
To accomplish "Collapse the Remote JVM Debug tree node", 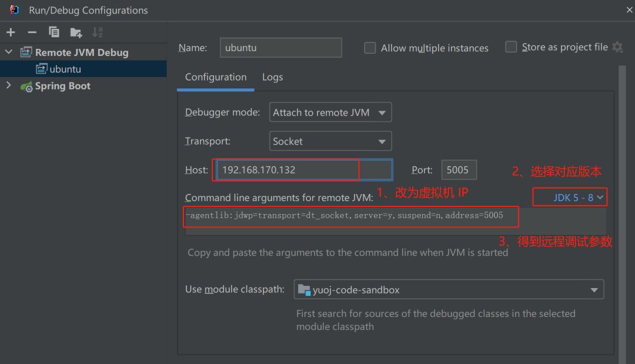I will (9, 52).
